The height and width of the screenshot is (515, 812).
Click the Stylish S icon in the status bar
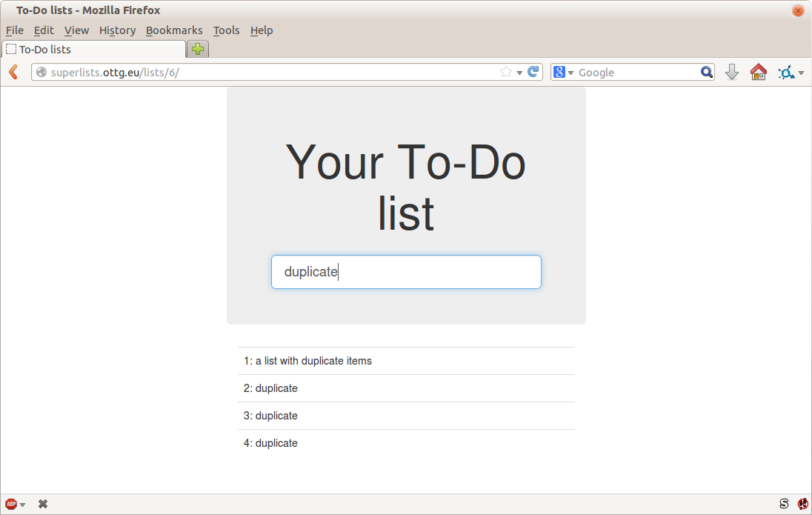782,503
